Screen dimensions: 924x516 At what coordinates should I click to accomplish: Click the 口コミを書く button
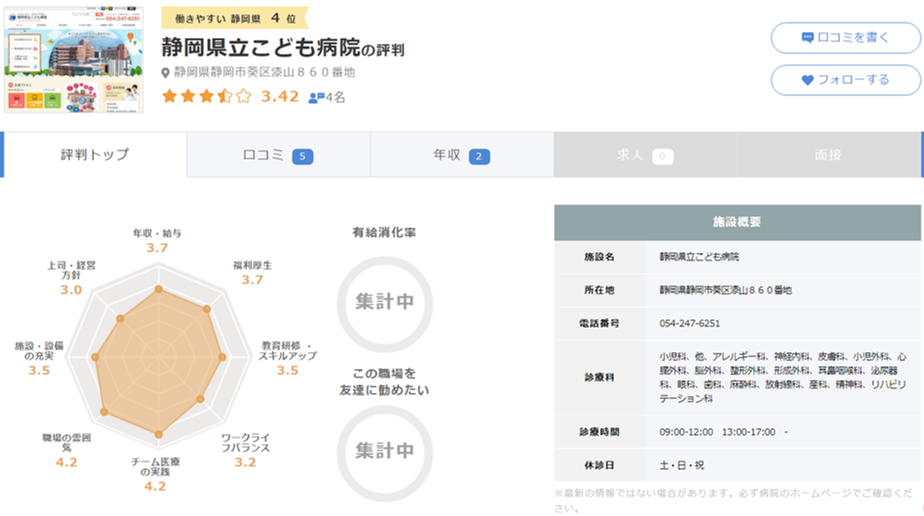pyautogui.click(x=846, y=38)
